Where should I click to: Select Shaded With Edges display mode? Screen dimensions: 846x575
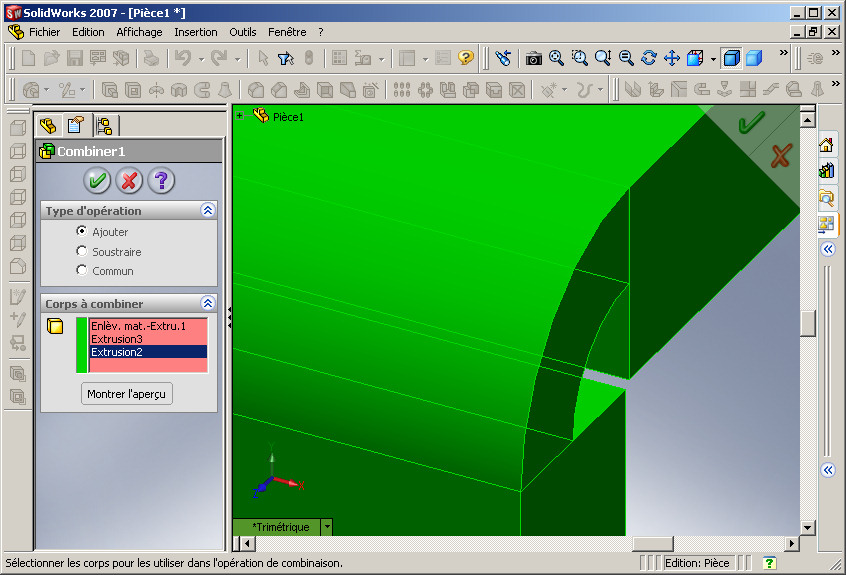731,58
